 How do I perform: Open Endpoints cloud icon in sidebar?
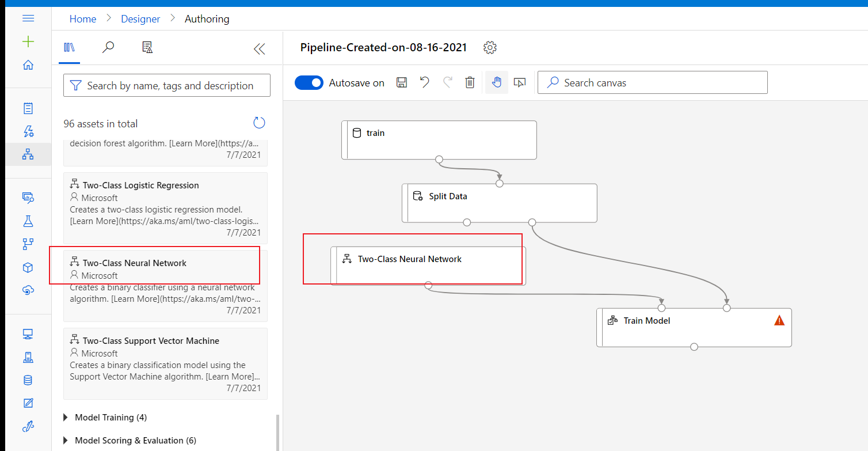click(x=28, y=290)
